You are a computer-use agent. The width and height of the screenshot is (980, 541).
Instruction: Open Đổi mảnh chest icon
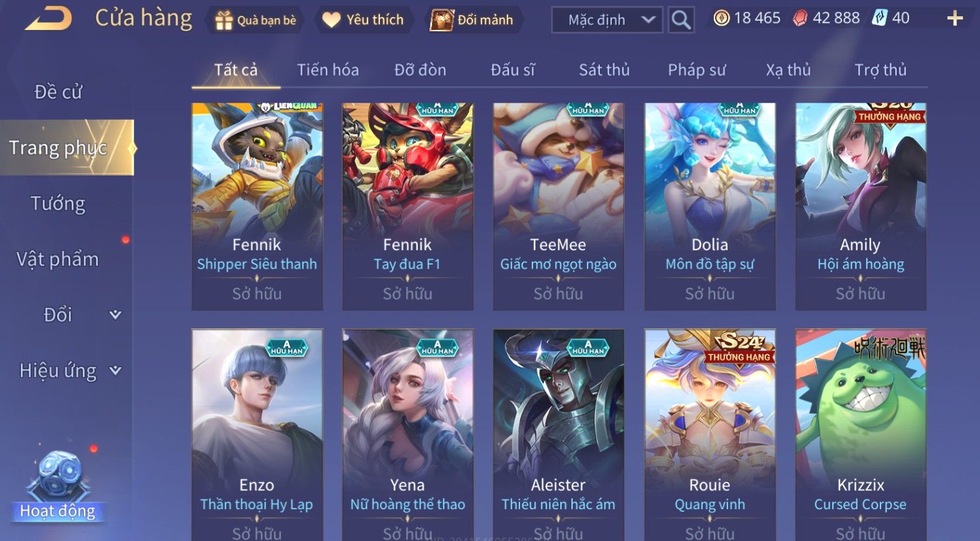click(x=442, y=20)
